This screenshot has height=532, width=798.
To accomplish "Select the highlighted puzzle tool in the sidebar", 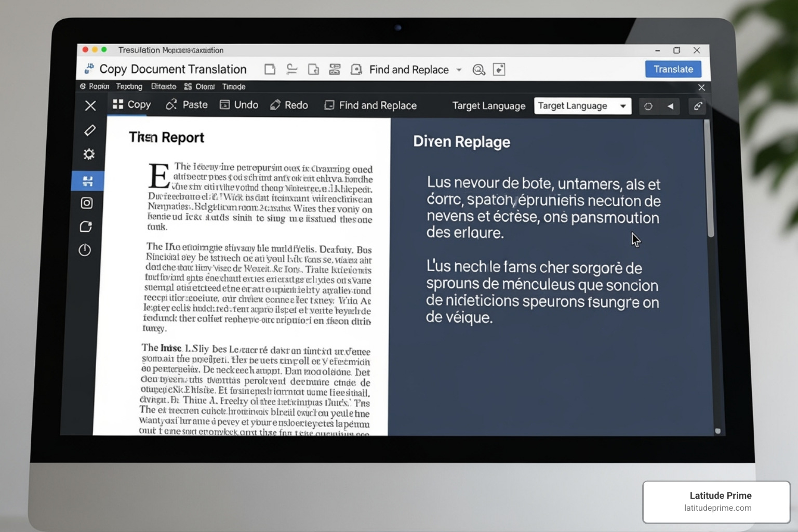I will [87, 181].
